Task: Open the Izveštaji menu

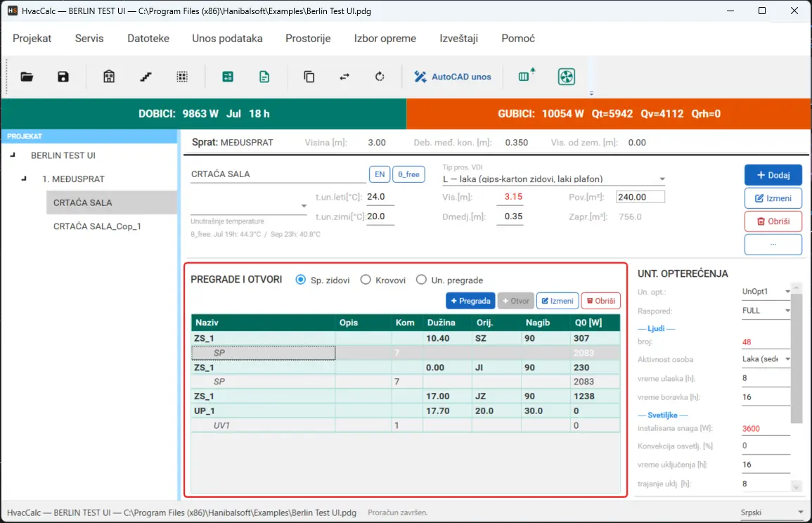Action: tap(458, 39)
